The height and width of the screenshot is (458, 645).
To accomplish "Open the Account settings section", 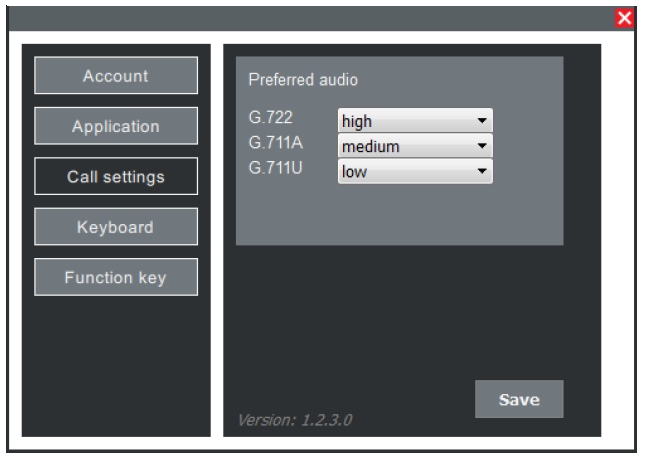I will tap(116, 76).
